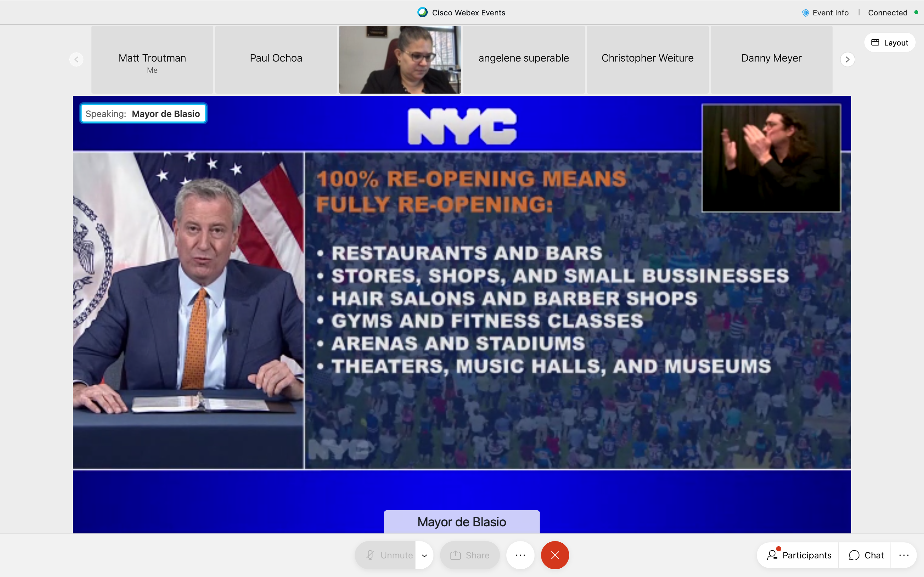Click the Event Info shield icon
Image resolution: width=924 pixels, height=577 pixels.
point(806,13)
